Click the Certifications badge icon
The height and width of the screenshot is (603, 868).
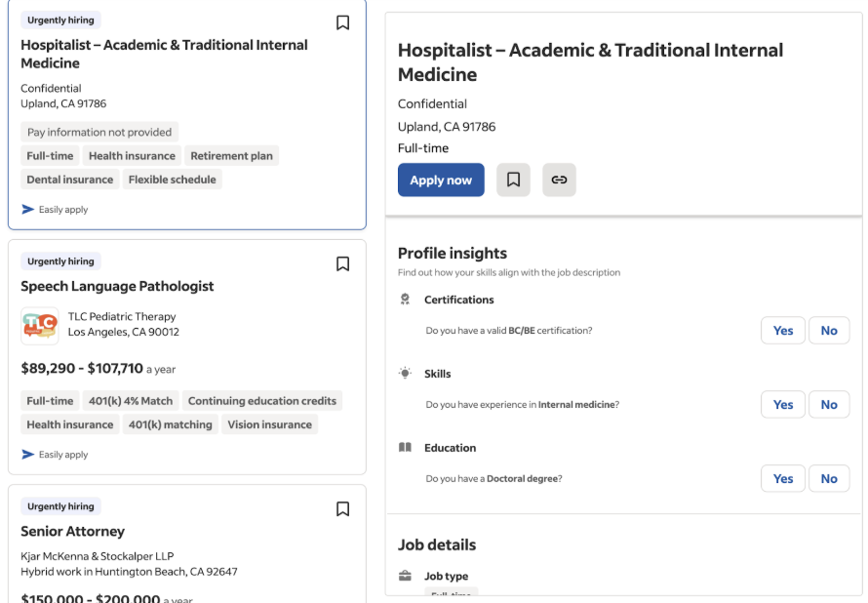click(x=405, y=299)
